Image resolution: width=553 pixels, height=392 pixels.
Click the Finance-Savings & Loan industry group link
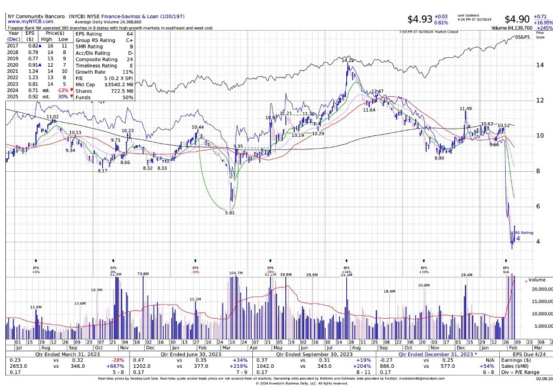click(x=143, y=16)
